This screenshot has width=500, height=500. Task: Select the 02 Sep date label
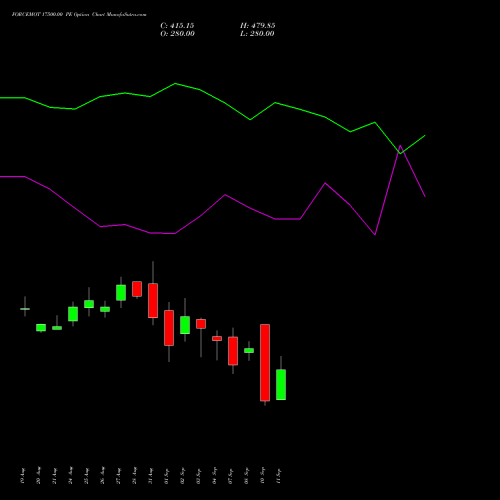point(183,476)
